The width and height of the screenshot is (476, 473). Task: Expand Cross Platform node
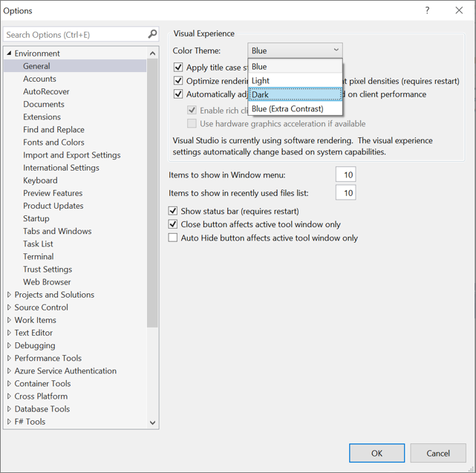(9, 397)
